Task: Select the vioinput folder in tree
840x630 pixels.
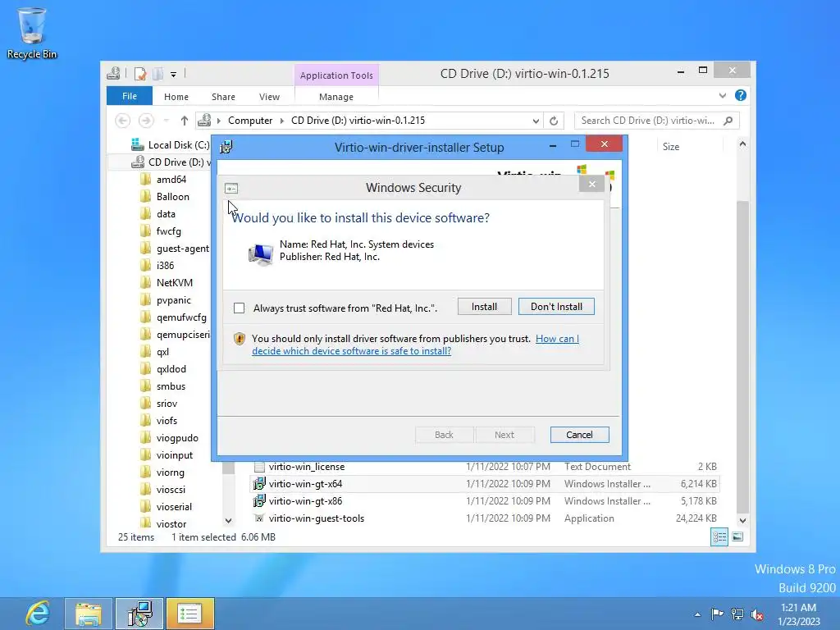Action: click(174, 454)
